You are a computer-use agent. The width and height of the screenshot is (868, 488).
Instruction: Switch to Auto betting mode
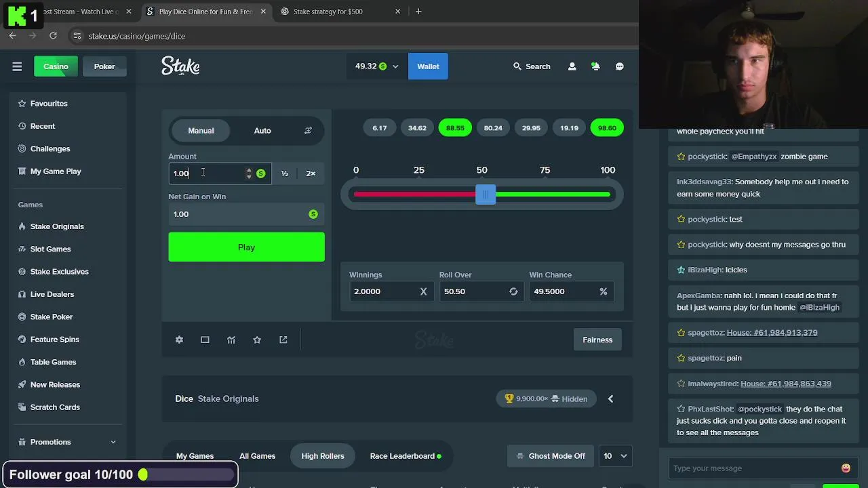262,130
